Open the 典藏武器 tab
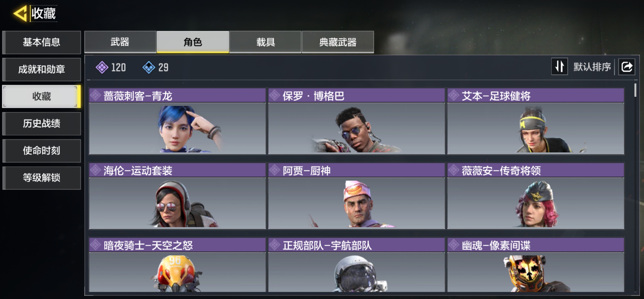The height and width of the screenshot is (299, 644). [x=338, y=42]
